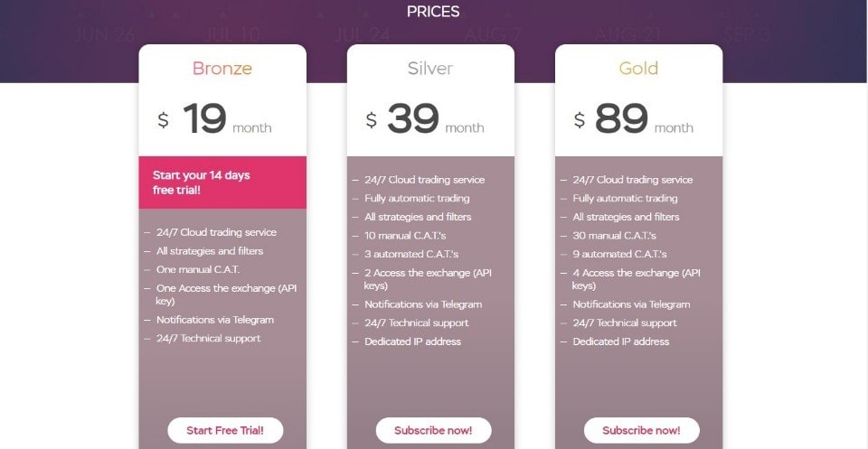Click Bronze's Notifications via Telegram item
Viewport: 868px width, 449px height.
coord(215,320)
